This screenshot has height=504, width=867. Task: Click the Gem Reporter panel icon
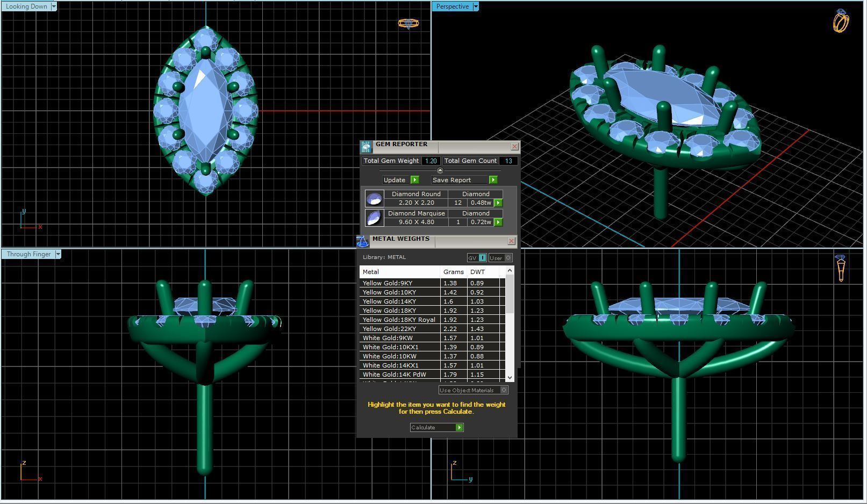pyautogui.click(x=366, y=147)
